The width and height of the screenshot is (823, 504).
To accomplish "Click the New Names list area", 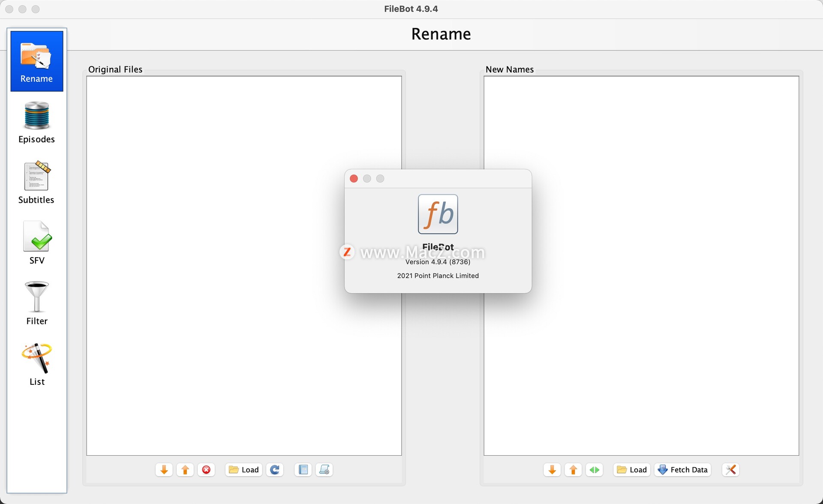I will coord(641,266).
